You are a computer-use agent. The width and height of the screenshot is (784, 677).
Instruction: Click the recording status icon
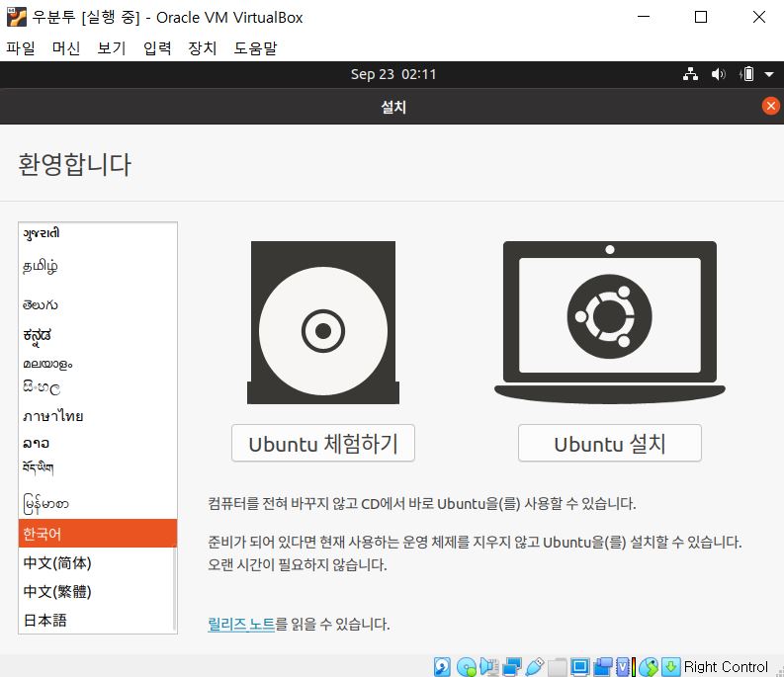coord(602,666)
